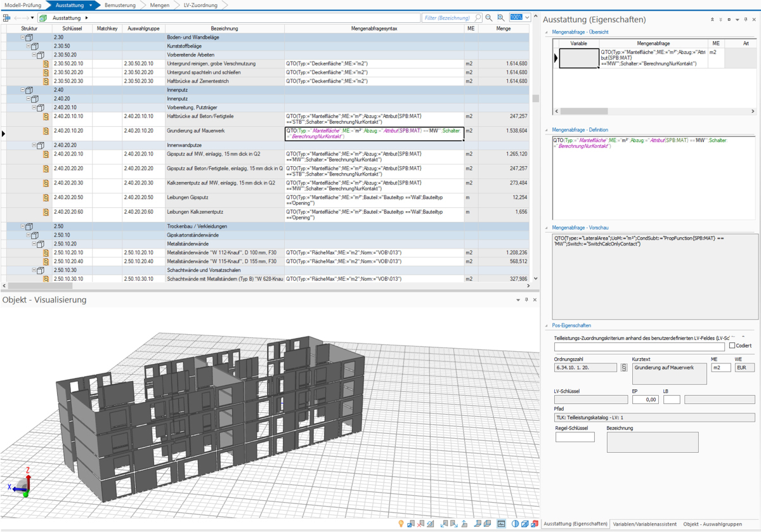Collapse the 2.30 Boden- und Wandbeläge node
The height and width of the screenshot is (532, 761).
23,38
